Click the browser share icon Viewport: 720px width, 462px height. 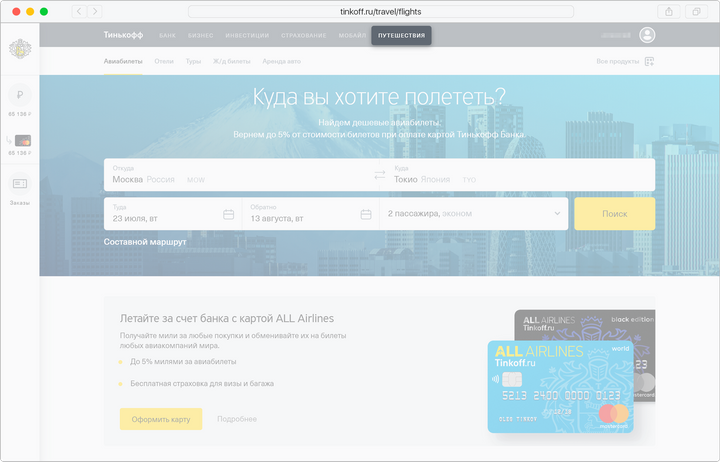point(669,11)
